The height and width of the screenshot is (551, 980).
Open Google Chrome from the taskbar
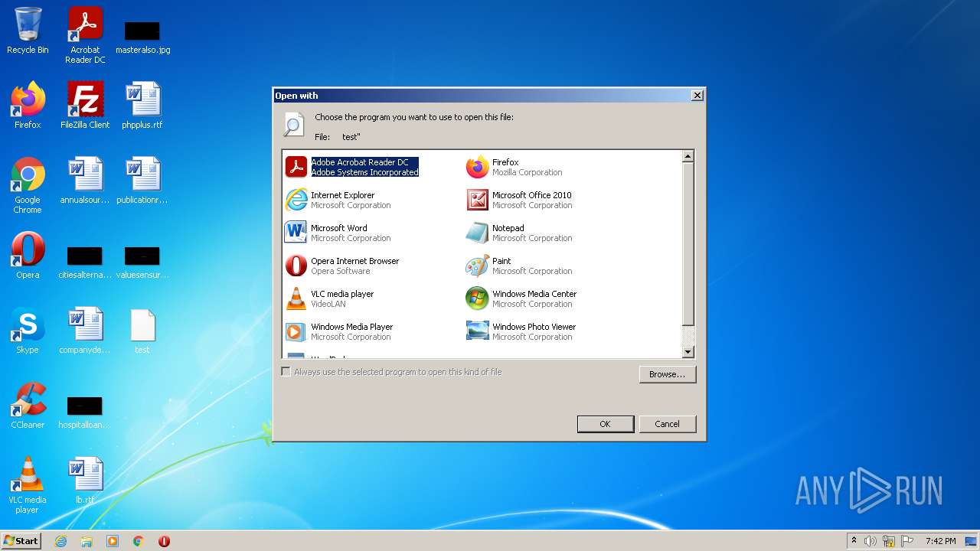[139, 541]
